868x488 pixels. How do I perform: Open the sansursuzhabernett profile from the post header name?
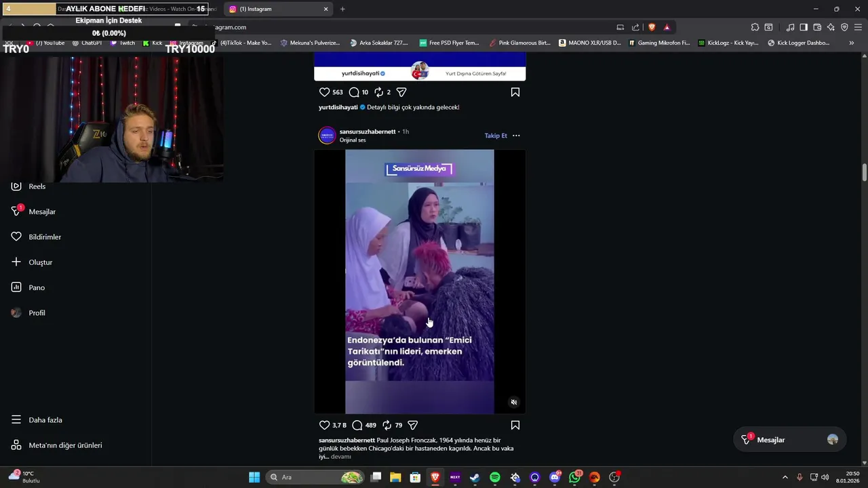pyautogui.click(x=368, y=131)
